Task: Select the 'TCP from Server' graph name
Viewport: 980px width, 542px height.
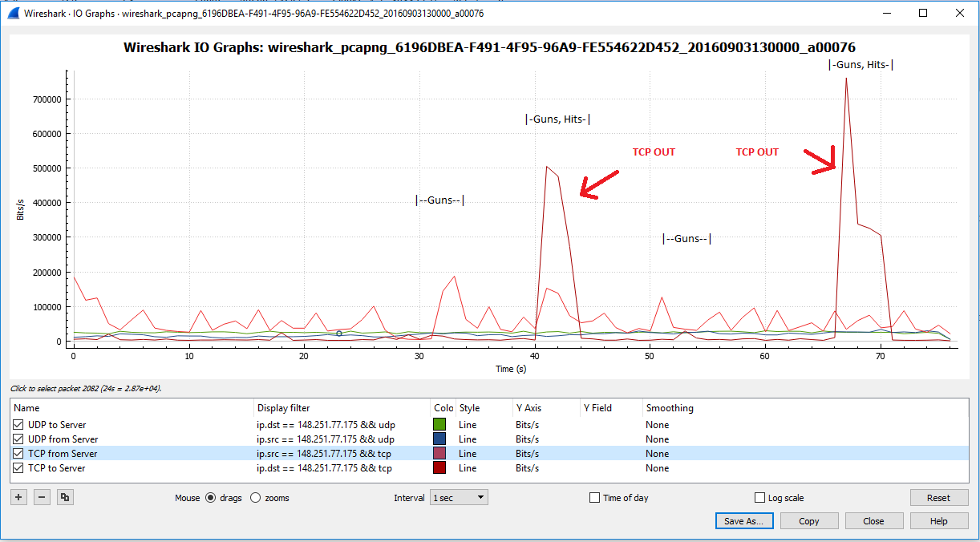Action: (63, 454)
